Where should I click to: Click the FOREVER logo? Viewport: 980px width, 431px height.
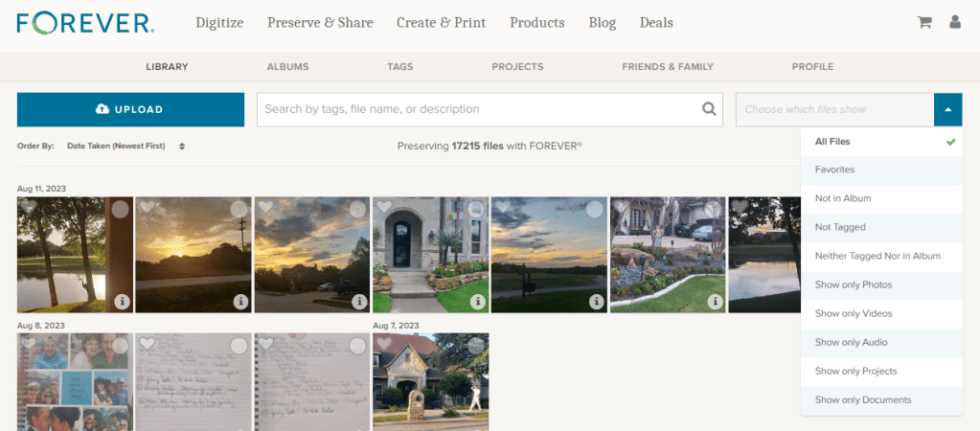86,22
